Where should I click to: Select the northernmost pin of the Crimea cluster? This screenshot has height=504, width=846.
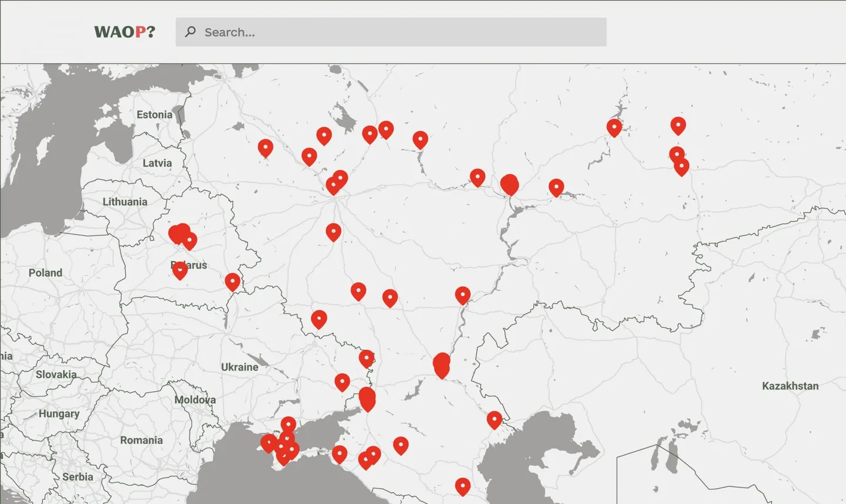click(288, 425)
